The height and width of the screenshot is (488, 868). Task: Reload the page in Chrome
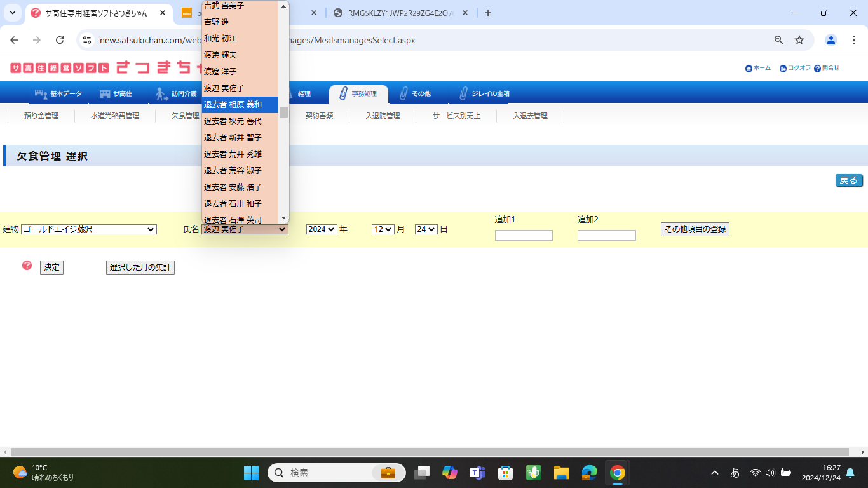coord(60,40)
